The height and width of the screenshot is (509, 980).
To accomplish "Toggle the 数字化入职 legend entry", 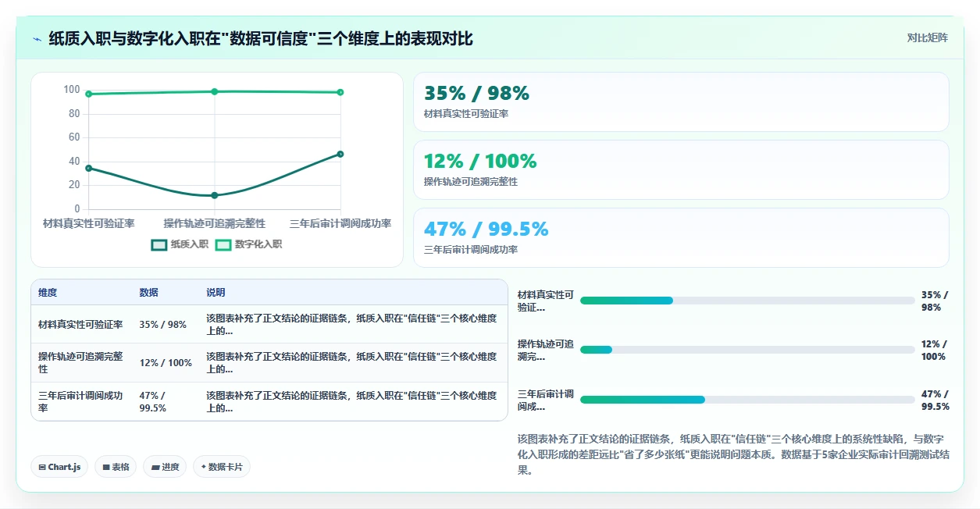I will (x=249, y=244).
